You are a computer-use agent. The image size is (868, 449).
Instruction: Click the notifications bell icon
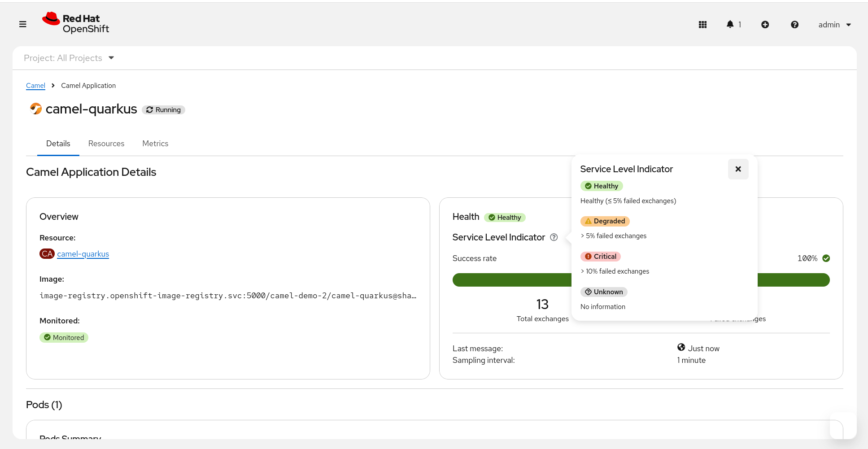[x=730, y=24]
